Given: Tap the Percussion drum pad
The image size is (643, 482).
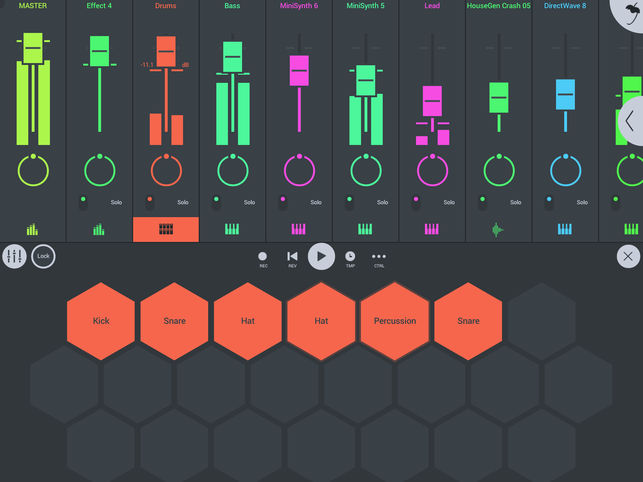Looking at the screenshot, I should click(x=395, y=321).
